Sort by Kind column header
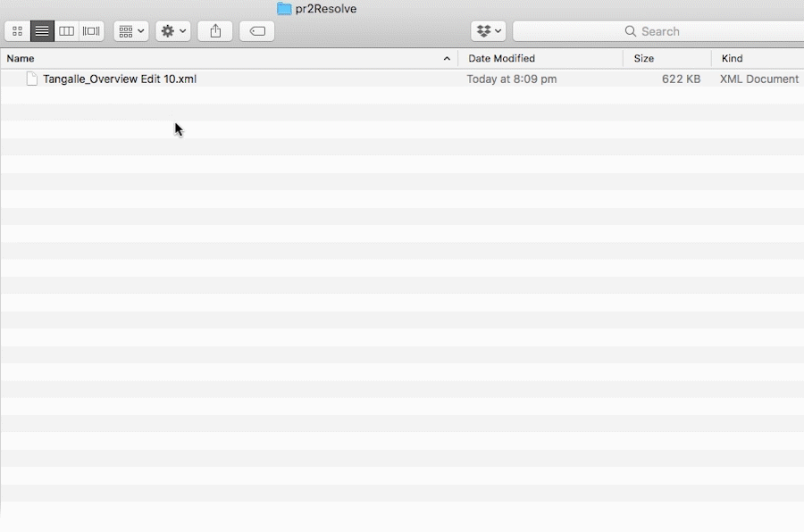Viewport: 804px width, 532px height. coord(758,58)
